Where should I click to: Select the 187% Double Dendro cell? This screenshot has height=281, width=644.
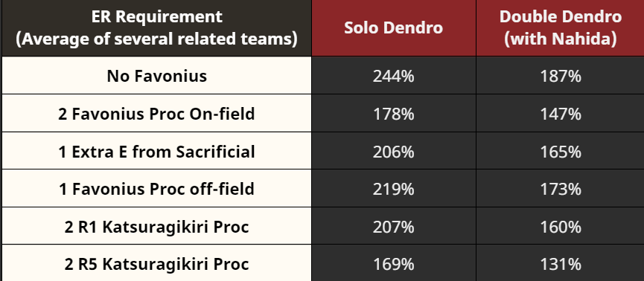[560, 76]
